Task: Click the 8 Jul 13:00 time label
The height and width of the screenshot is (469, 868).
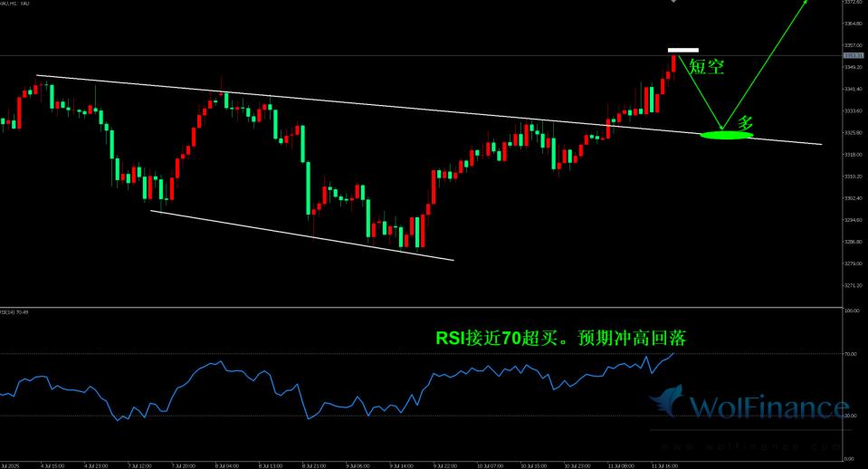Action: point(271,466)
